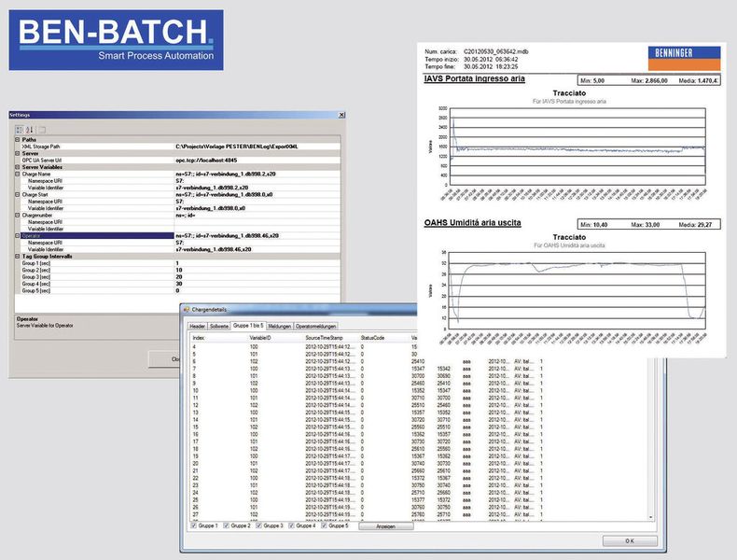
Task: Switch to the Sollwerte tab
Action: [219, 326]
